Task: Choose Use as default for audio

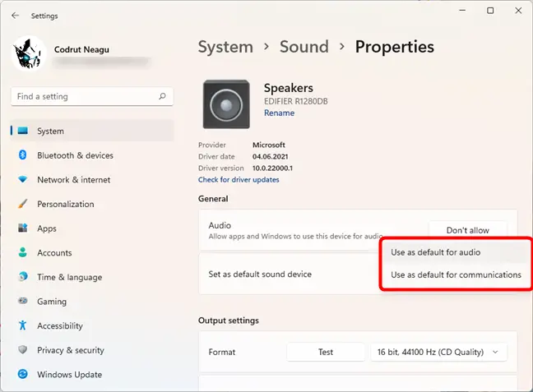Action: pos(456,252)
